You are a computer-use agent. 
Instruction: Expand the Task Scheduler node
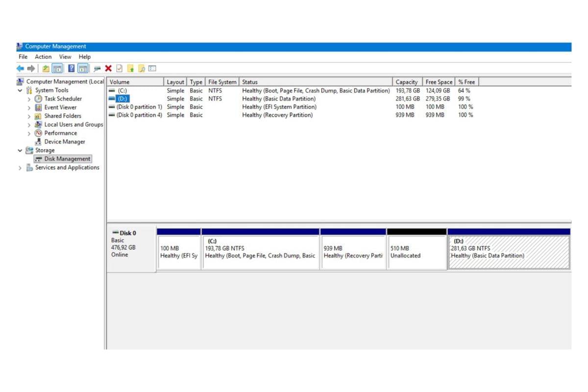29,99
